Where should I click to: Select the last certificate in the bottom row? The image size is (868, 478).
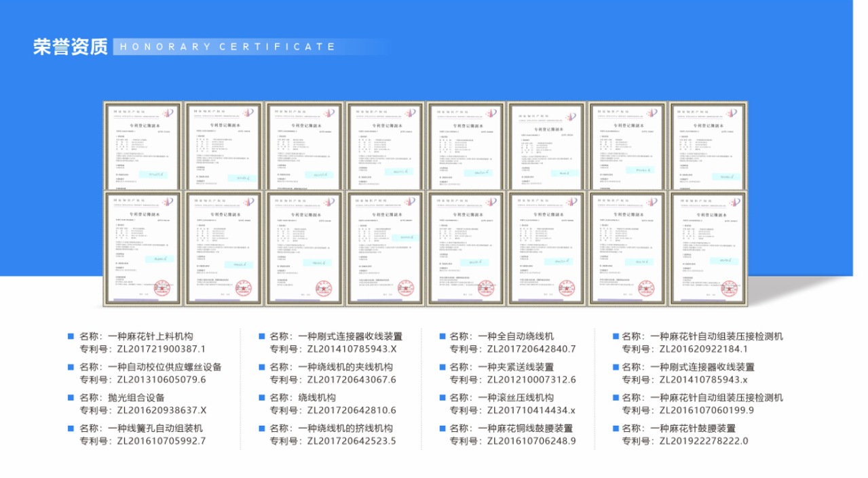click(710, 247)
